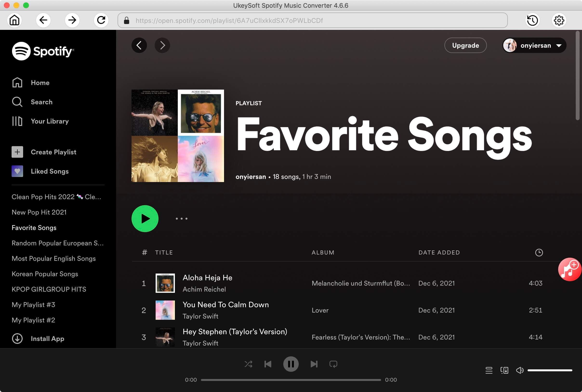
Task: Select the Korean Popular Songs playlist
Action: point(45,274)
